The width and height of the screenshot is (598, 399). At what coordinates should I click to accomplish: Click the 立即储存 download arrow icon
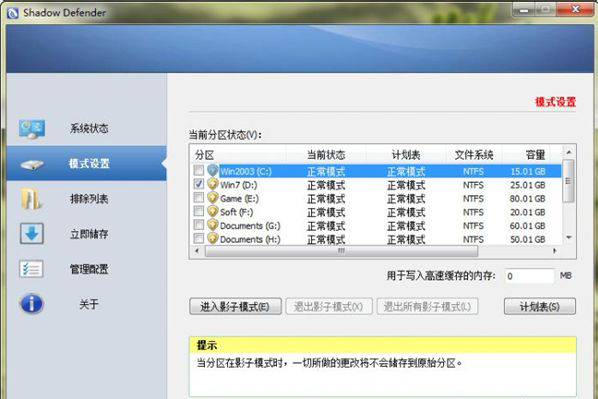tap(32, 233)
